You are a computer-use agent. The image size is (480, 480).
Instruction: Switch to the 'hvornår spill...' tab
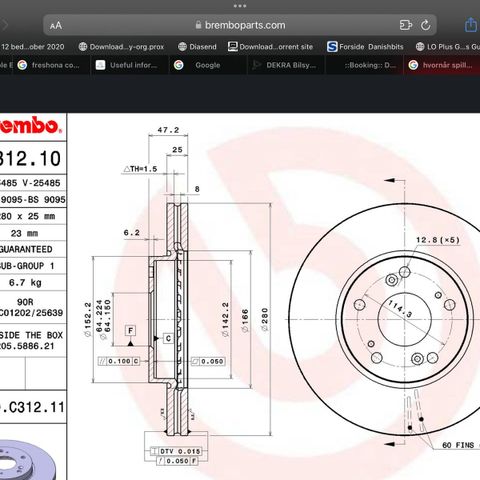[x=442, y=65]
